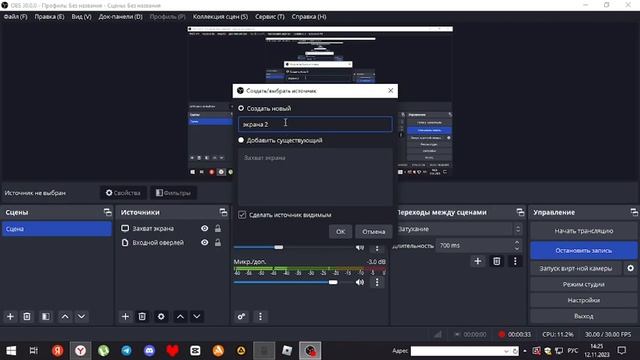Lock the Захват экрана source

click(218, 229)
